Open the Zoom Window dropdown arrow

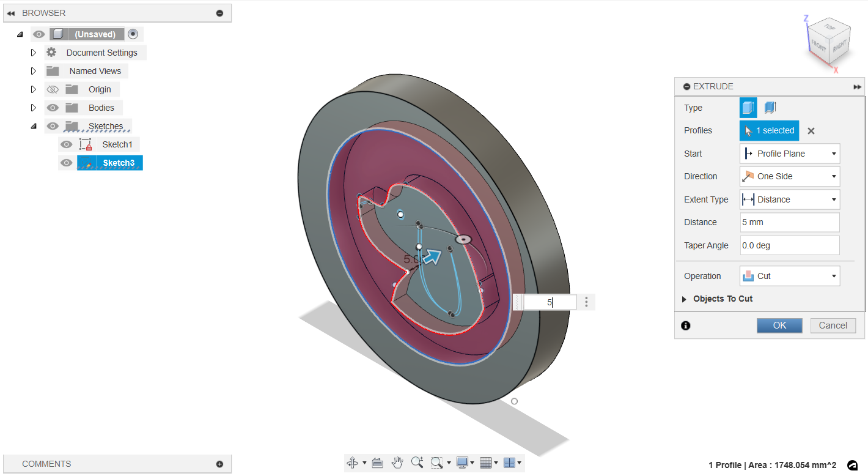449,463
